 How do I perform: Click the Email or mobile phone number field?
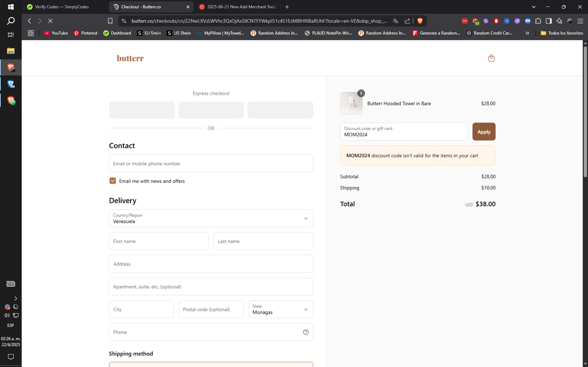211,163
